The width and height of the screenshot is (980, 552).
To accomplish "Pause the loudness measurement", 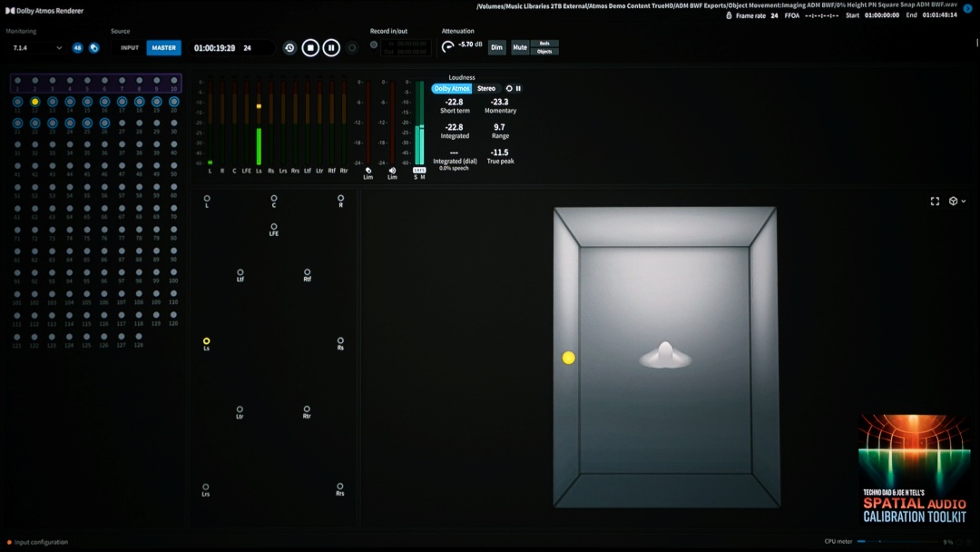I will 518,89.
